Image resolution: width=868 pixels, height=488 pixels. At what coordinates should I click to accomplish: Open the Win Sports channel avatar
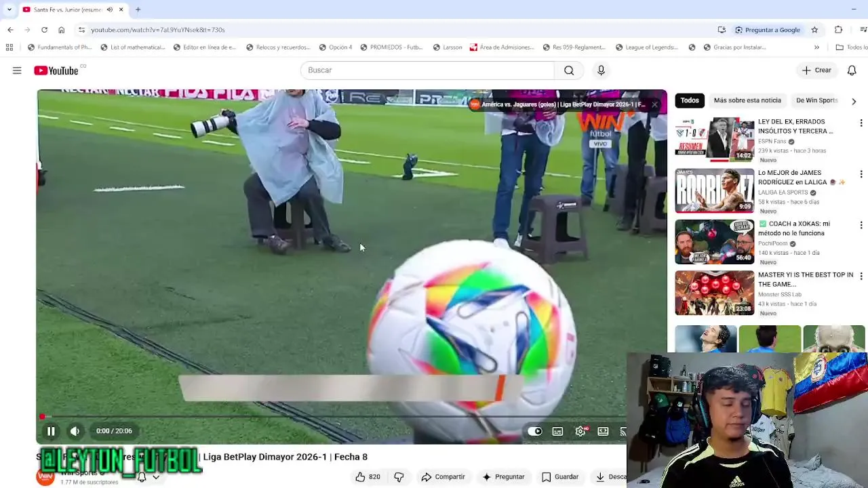(x=45, y=477)
